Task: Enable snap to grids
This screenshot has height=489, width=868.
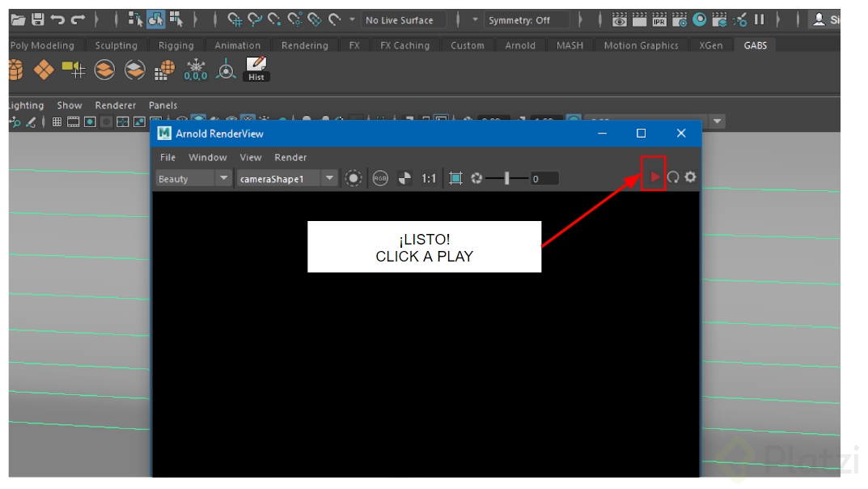Action: [235, 20]
